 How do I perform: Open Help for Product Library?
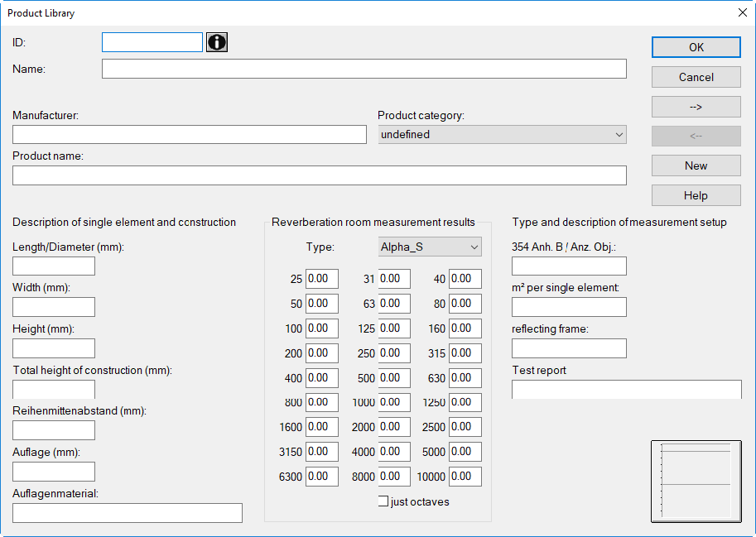click(x=696, y=195)
